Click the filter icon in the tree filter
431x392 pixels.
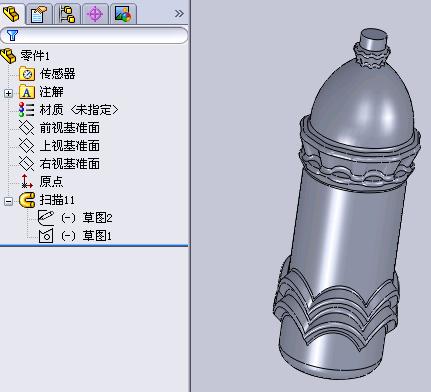pyautogui.click(x=12, y=35)
